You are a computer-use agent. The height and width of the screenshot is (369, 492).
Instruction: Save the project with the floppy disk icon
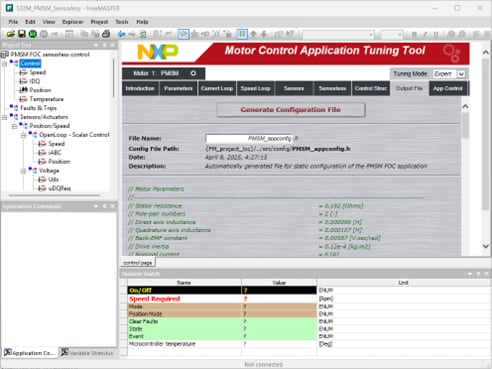pyautogui.click(x=22, y=34)
